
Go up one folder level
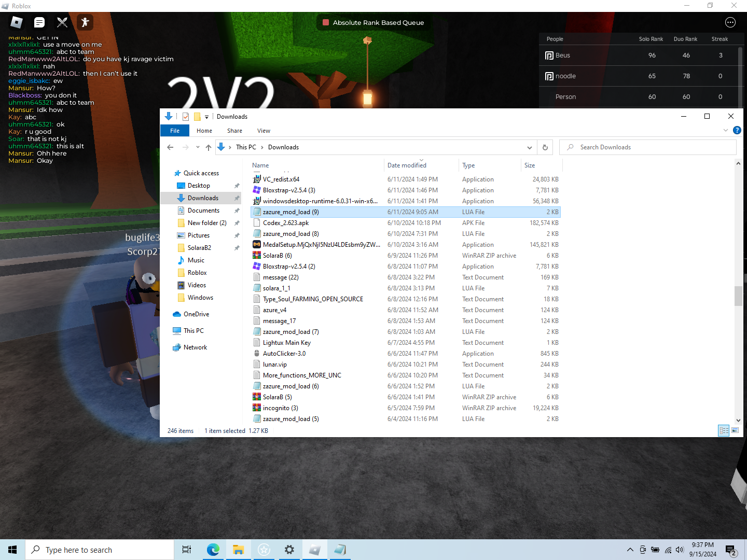pyautogui.click(x=209, y=147)
